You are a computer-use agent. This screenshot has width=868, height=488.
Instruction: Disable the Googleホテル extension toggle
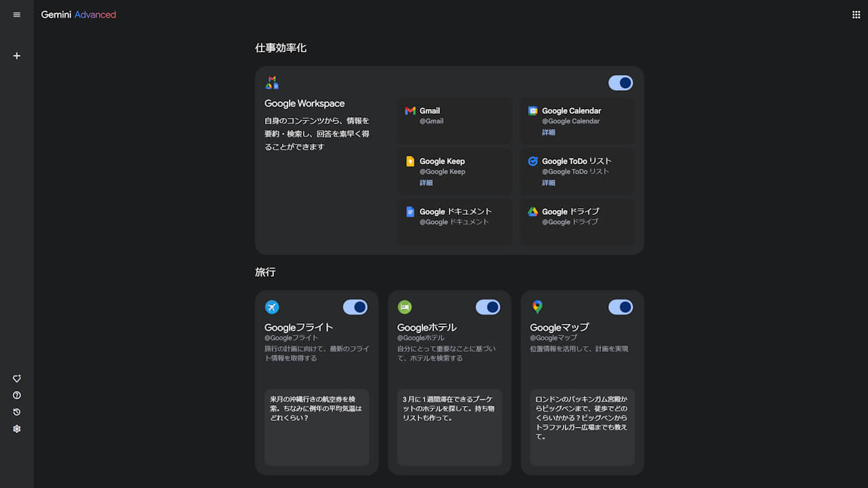coord(488,307)
